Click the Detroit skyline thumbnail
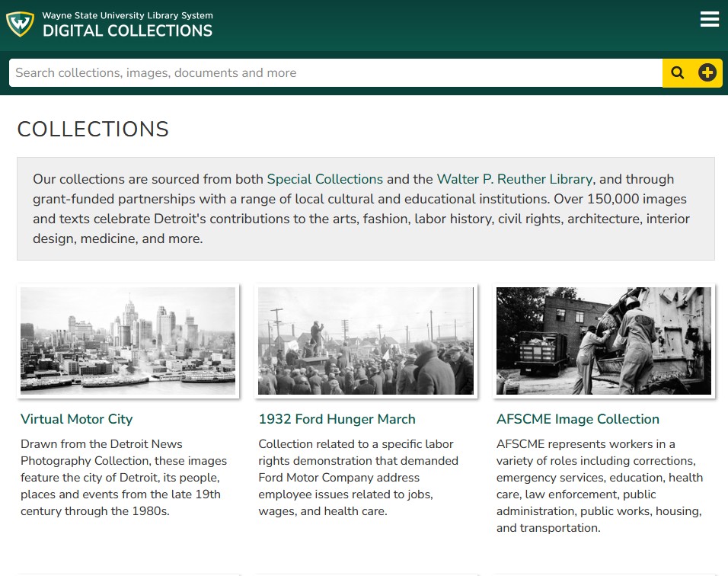 [x=128, y=341]
